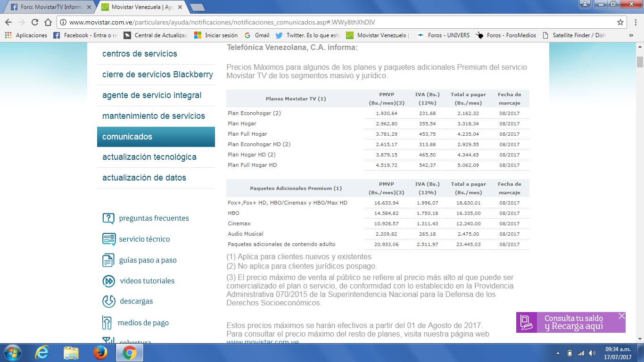Viewport: 644px width, 362px height.
Task: Select the comunicados menu item
Action: pos(156,137)
